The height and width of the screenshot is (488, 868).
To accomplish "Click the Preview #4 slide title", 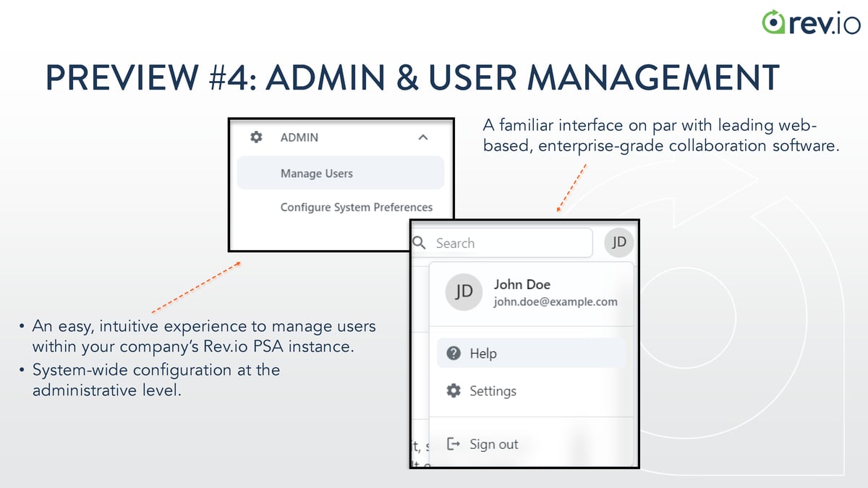I will click(x=412, y=78).
